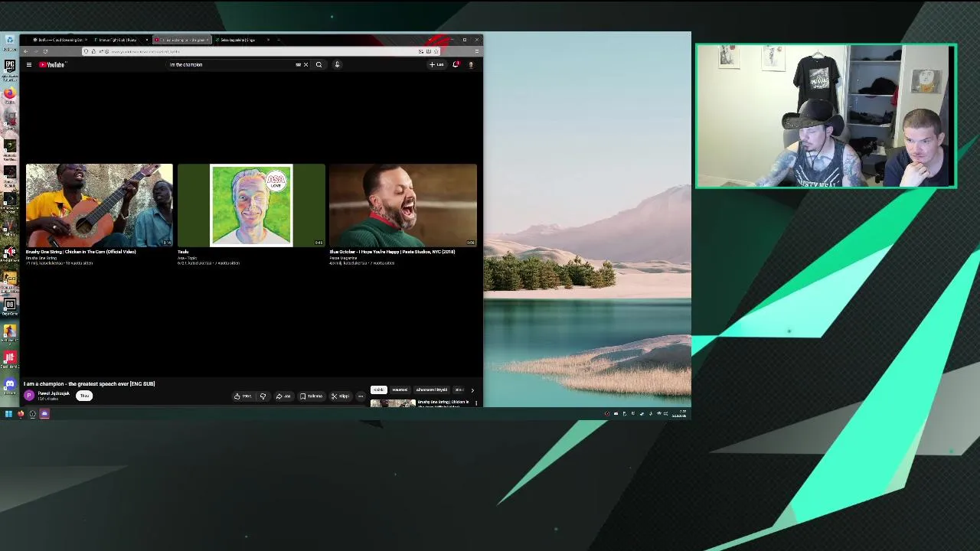Bookmark this page with star icon
Screen dimensions: 980x551
pos(436,51)
